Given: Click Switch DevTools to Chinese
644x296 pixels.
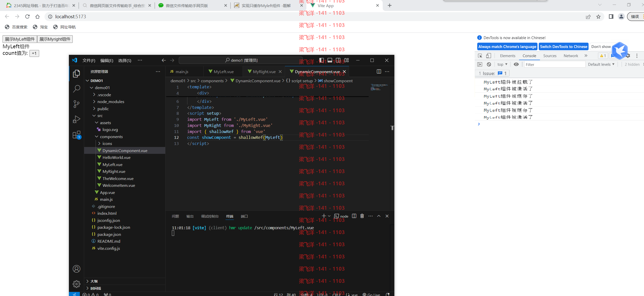Looking at the screenshot, I should coord(563,47).
